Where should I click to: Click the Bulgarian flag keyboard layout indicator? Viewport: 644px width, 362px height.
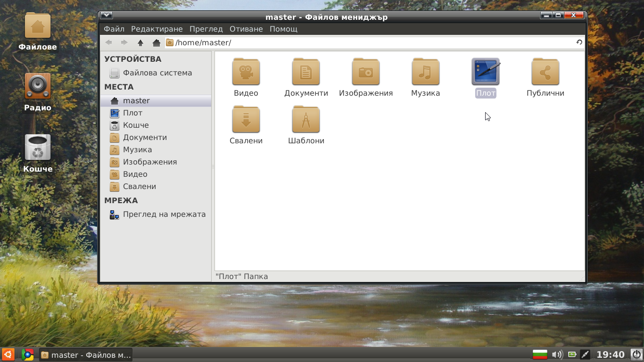pos(540,355)
